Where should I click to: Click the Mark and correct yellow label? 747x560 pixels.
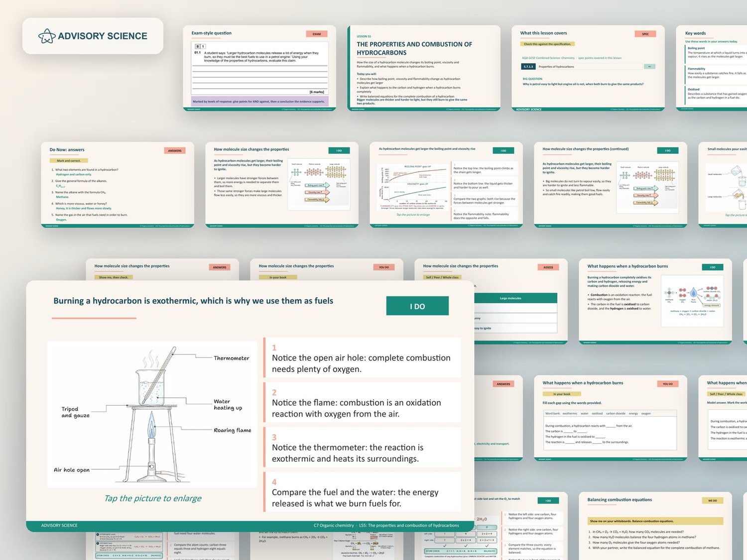pyautogui.click(x=69, y=161)
